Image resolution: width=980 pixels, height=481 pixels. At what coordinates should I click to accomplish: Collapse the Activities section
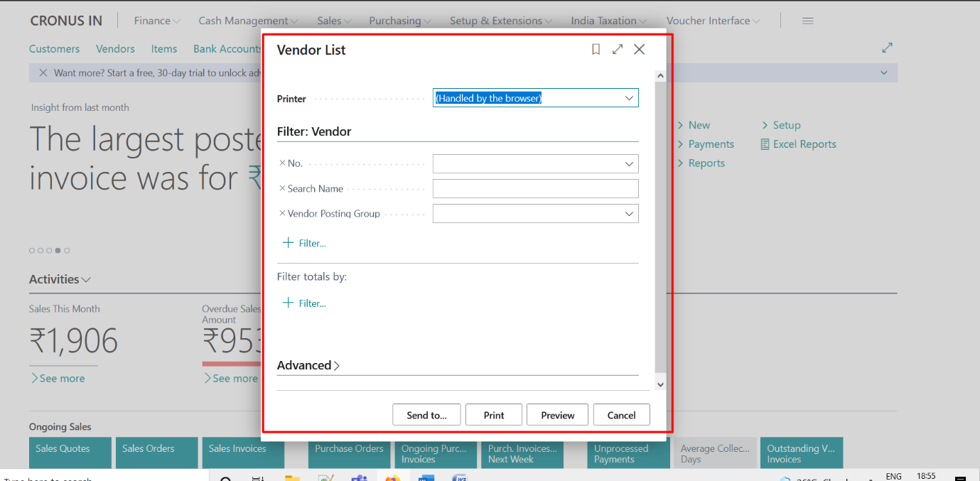click(x=87, y=279)
